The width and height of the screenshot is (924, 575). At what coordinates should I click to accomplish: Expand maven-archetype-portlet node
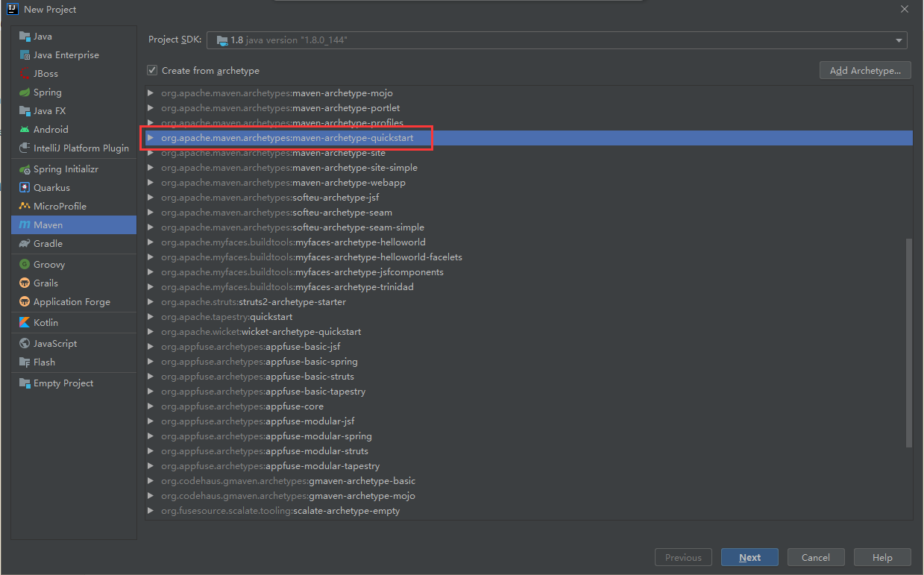click(x=151, y=108)
